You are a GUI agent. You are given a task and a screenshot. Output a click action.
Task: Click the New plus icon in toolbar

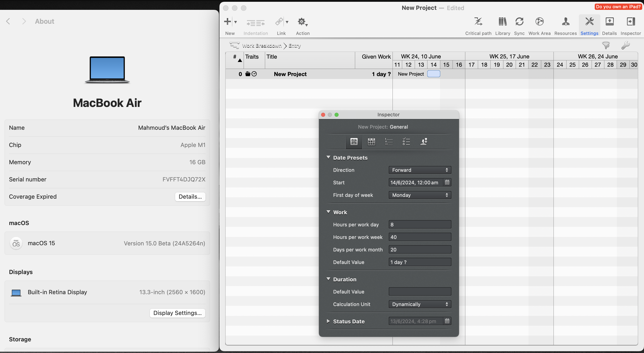tap(228, 22)
